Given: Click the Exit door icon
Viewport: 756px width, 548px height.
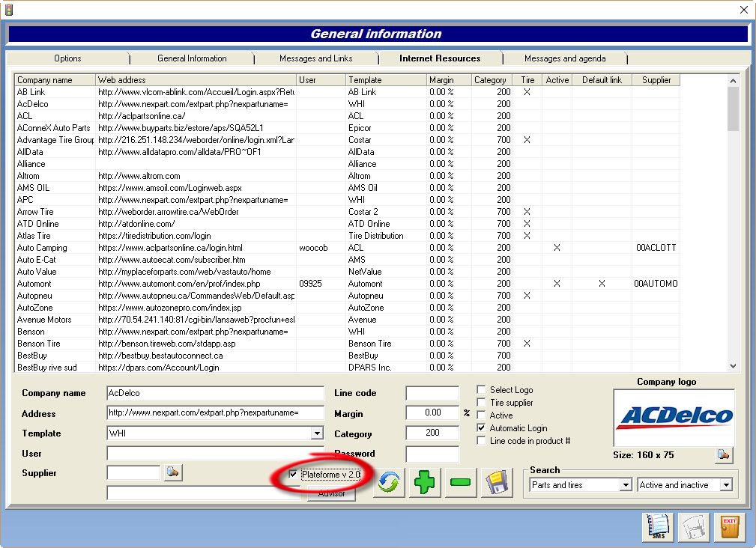Looking at the screenshot, I should [x=730, y=527].
